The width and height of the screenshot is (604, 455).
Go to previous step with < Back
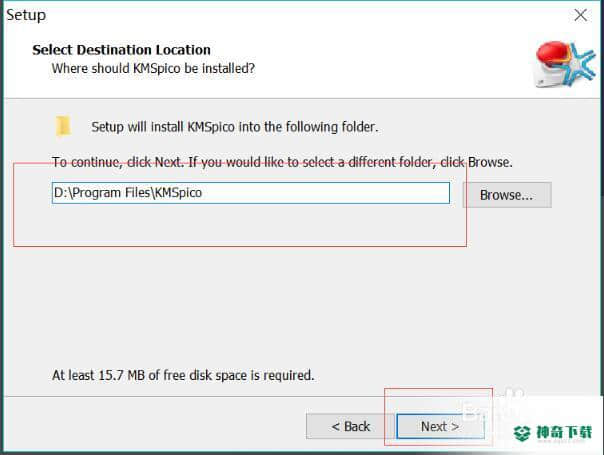click(x=350, y=426)
